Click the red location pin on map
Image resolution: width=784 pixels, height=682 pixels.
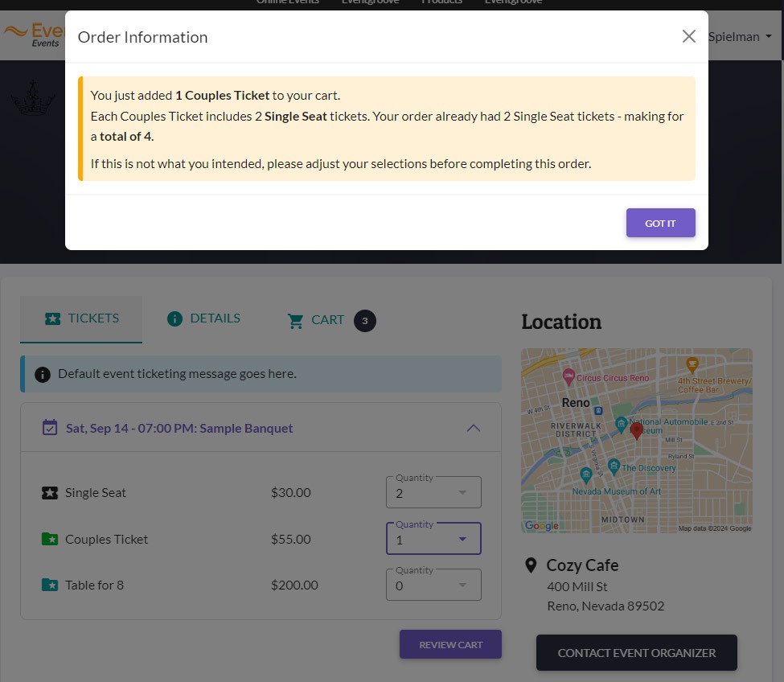pos(636,430)
